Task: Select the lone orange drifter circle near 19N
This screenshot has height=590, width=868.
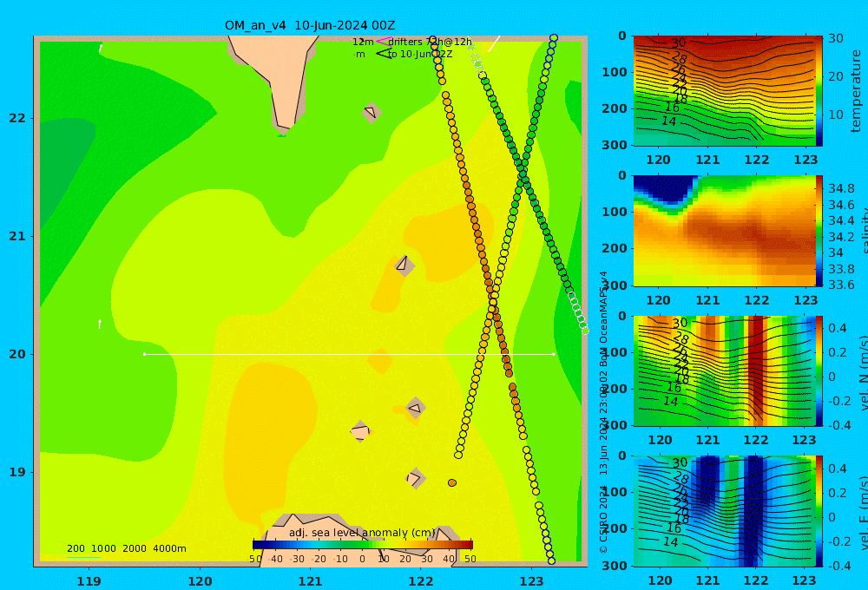Action: 451,482
